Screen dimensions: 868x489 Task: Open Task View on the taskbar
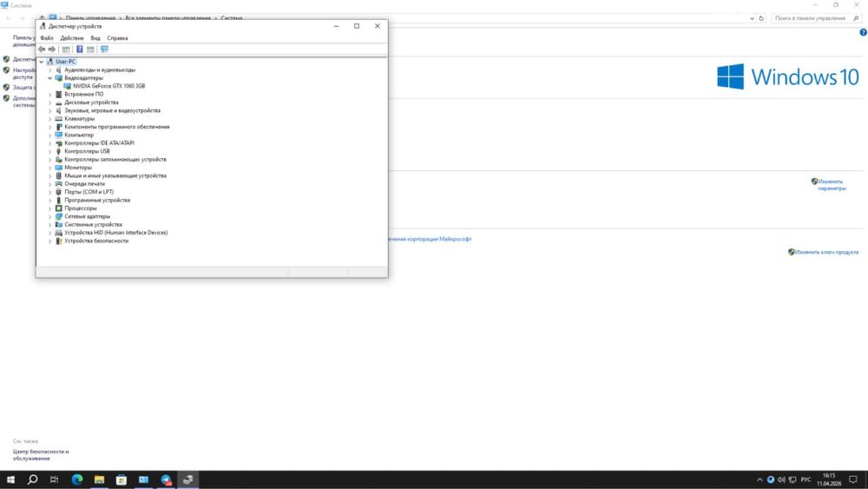[54, 479]
